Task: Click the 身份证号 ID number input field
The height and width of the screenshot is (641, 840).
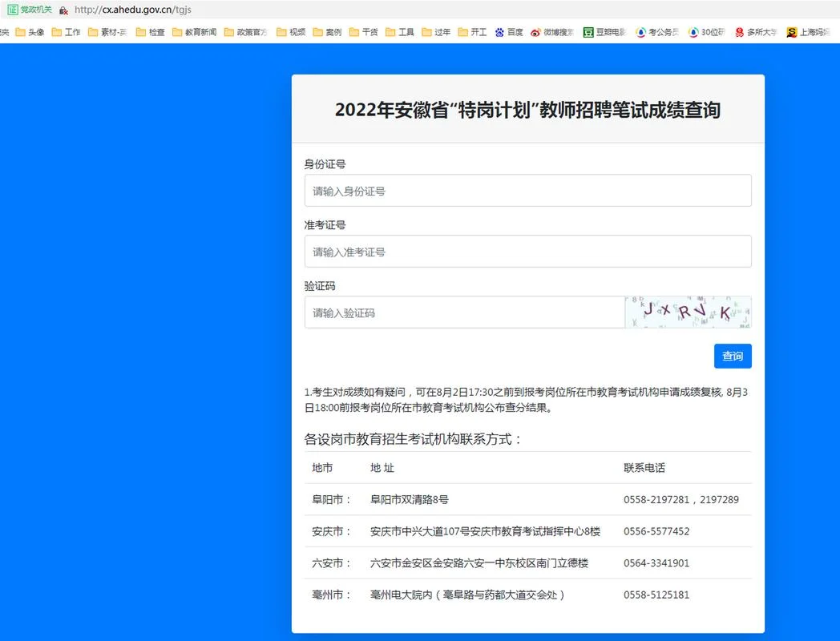Action: tap(527, 191)
